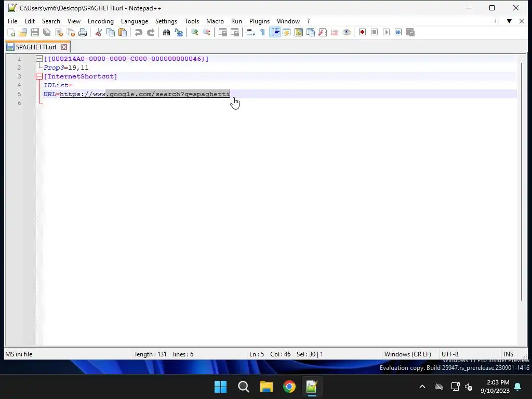
Task: Click the Close document toolbar icon
Action: click(59, 32)
